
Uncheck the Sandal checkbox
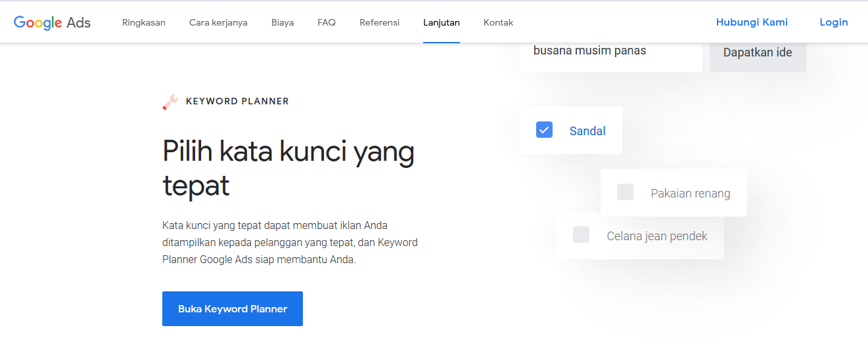point(544,130)
